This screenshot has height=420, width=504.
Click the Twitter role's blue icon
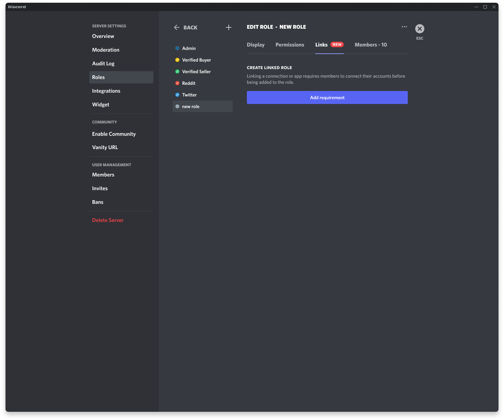click(177, 95)
